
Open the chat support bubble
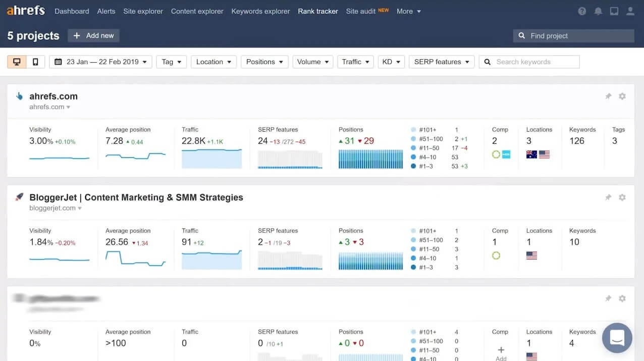coord(617,338)
